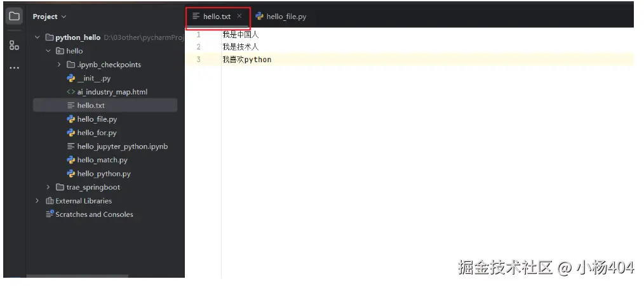Click the Python icon of hello_file.py in tree
The width and height of the screenshot is (644, 286).
(x=70, y=119)
